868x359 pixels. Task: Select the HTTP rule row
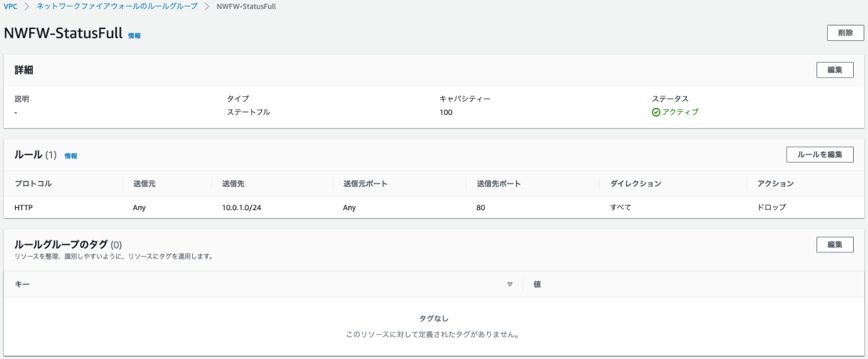(434, 208)
